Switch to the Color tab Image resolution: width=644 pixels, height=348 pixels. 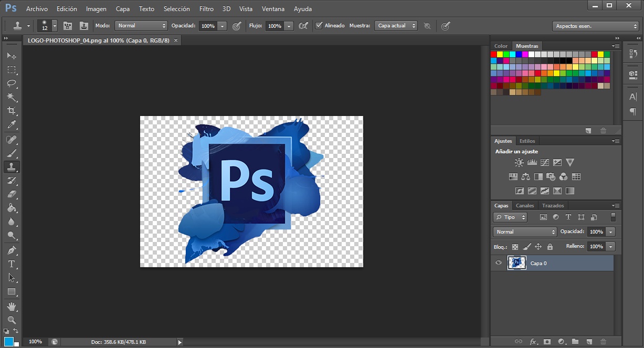[x=501, y=46]
